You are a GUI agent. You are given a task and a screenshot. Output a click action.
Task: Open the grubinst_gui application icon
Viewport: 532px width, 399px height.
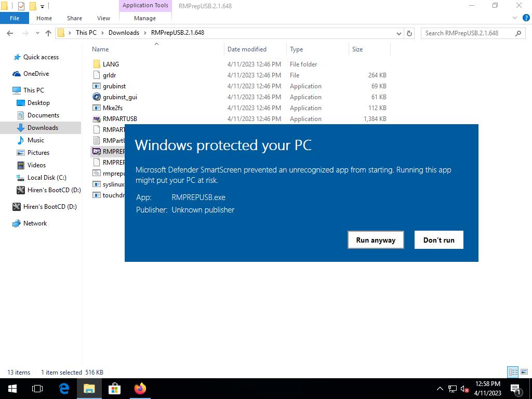point(97,97)
